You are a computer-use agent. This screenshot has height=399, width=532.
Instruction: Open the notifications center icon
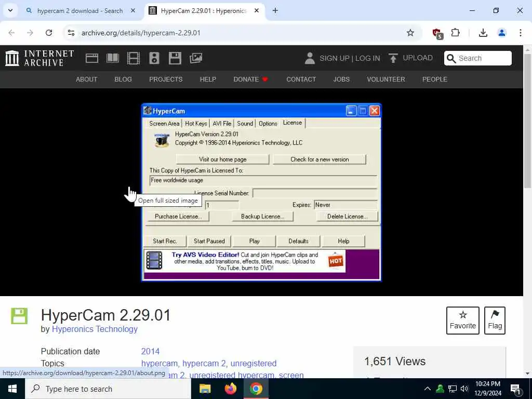pos(515,389)
